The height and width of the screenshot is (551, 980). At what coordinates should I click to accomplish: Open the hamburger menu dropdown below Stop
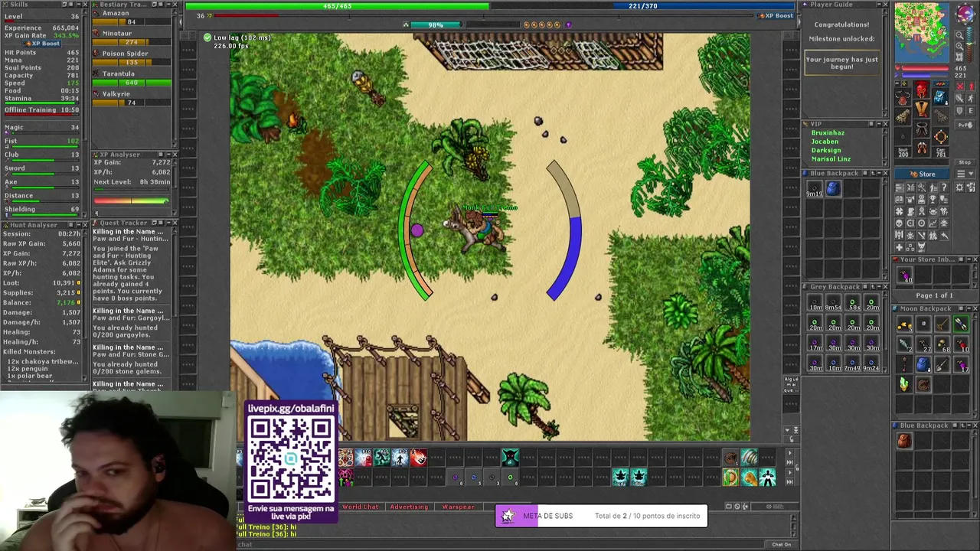click(x=965, y=174)
